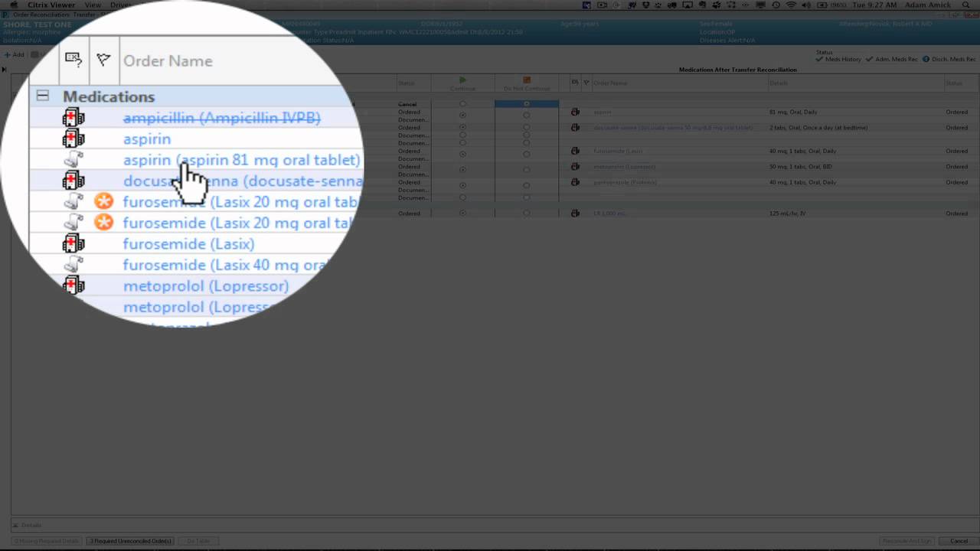Click the order comment icon in the magnified column header
980x551 pixels.
(x=73, y=60)
